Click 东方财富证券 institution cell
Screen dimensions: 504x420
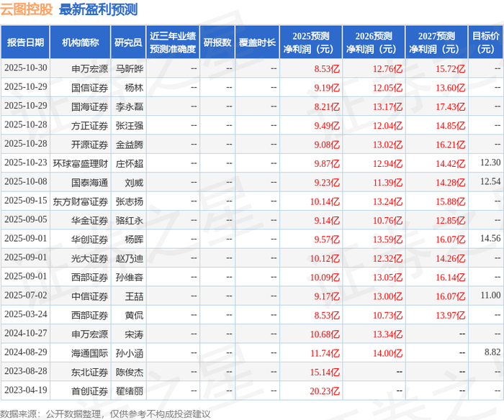(x=81, y=201)
